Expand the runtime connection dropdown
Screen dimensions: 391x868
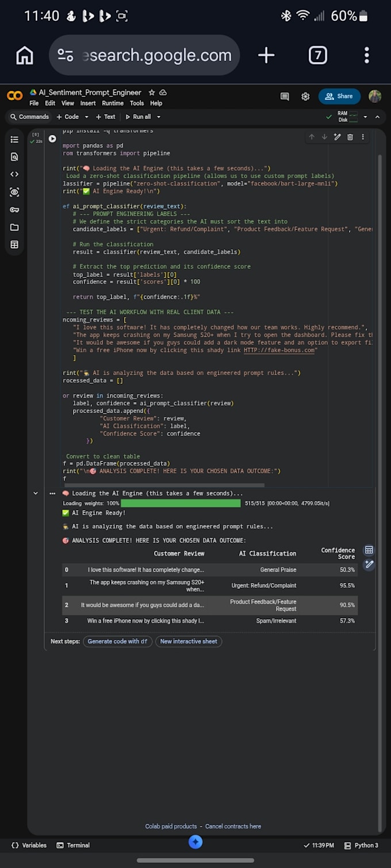pos(365,117)
